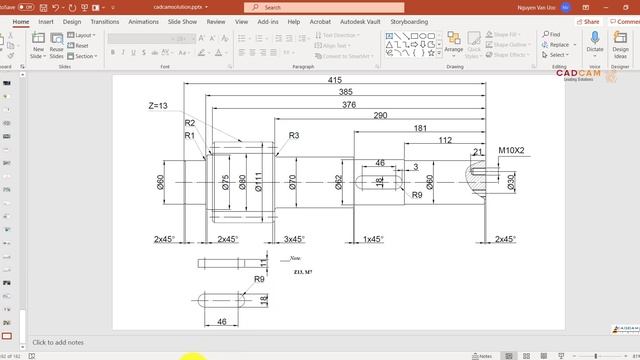This screenshot has height=360, width=640.
Task: Open the text highlight color picker
Action: 203,53
